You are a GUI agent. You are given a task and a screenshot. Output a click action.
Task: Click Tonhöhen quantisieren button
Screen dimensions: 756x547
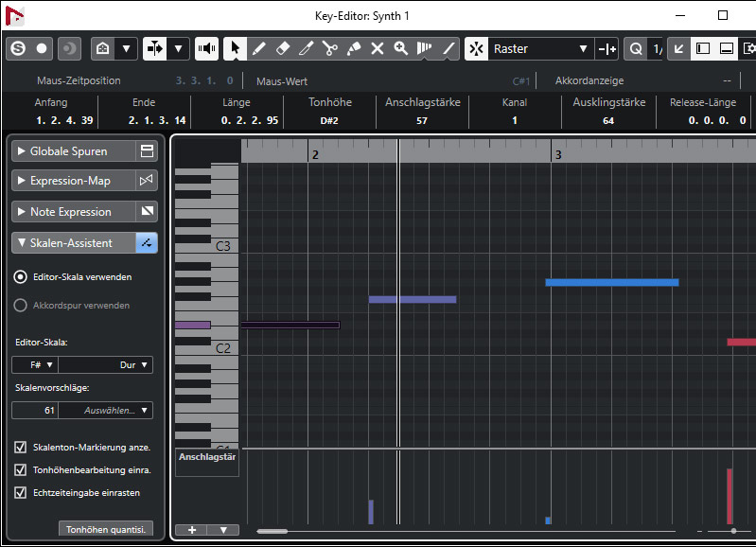point(106,530)
